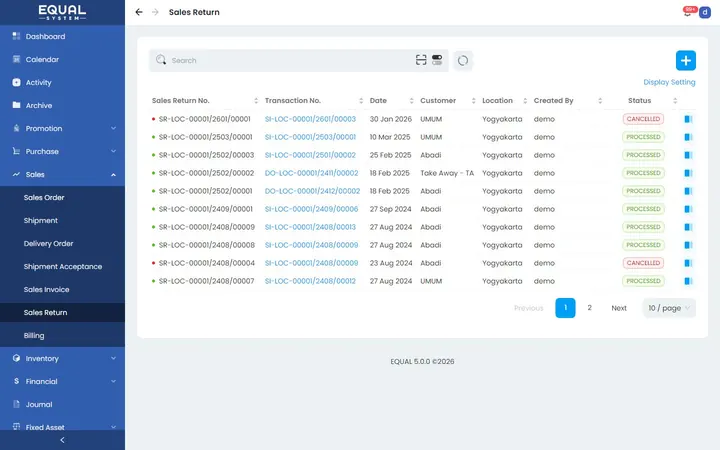Open the Calendar sidebar icon
The width and height of the screenshot is (720, 450).
pyautogui.click(x=17, y=59)
